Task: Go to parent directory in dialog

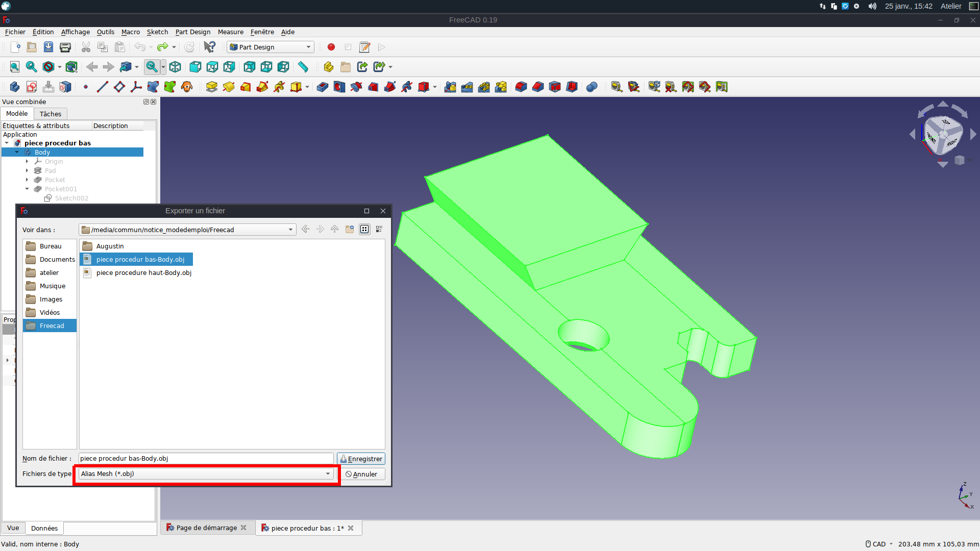Action: pos(335,229)
